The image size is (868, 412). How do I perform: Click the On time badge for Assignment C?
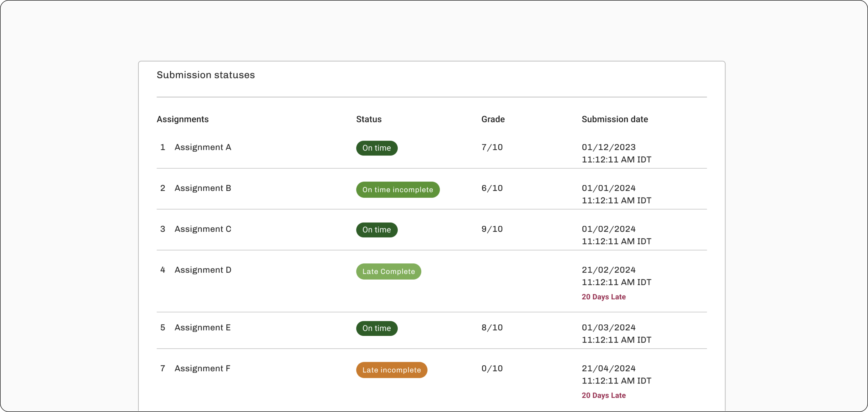click(x=377, y=230)
